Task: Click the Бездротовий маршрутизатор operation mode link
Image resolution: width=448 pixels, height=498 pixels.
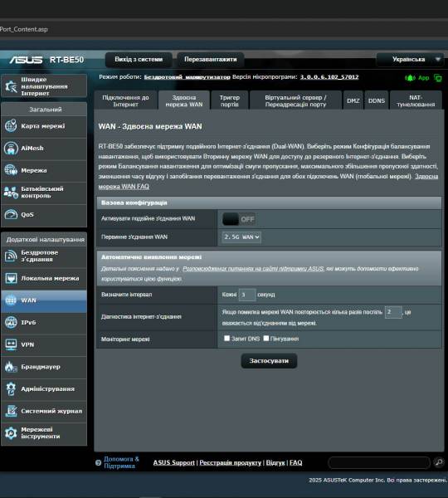Action: click(187, 77)
